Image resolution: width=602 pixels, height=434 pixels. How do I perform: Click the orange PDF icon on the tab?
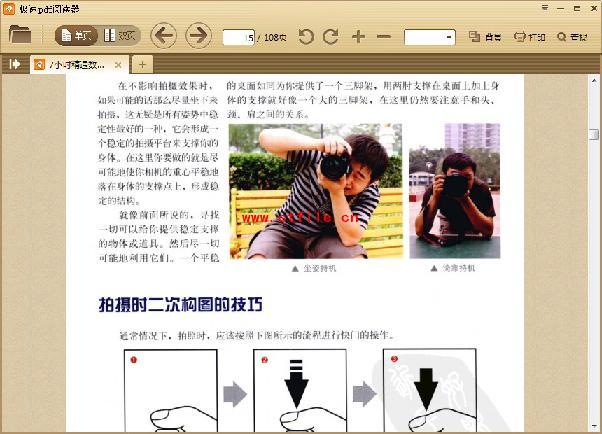point(40,64)
